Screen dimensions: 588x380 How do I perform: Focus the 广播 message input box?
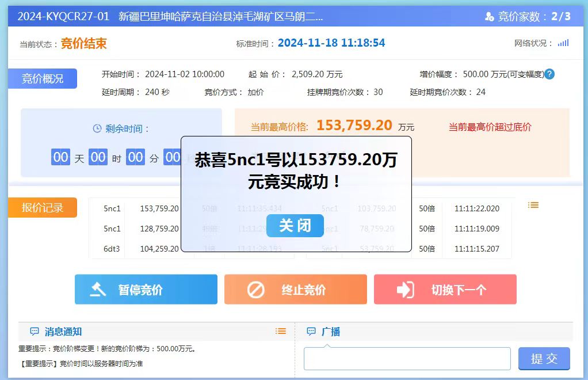tap(407, 359)
